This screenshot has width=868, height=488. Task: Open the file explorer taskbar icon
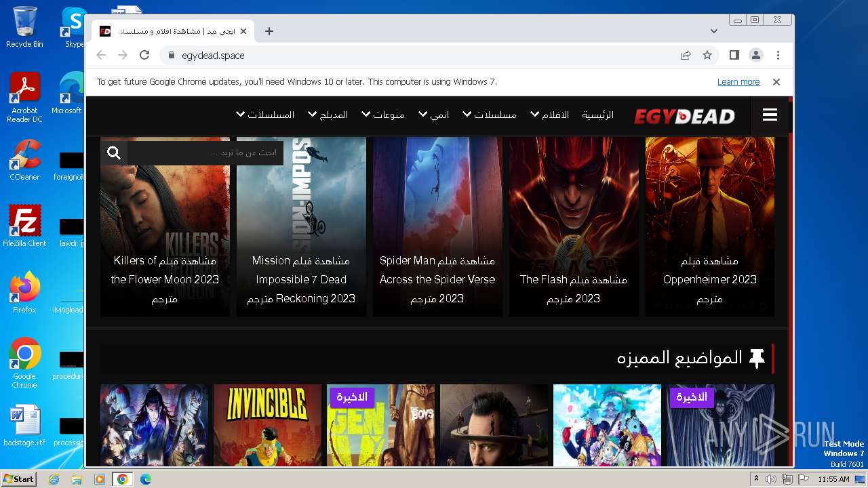click(77, 479)
